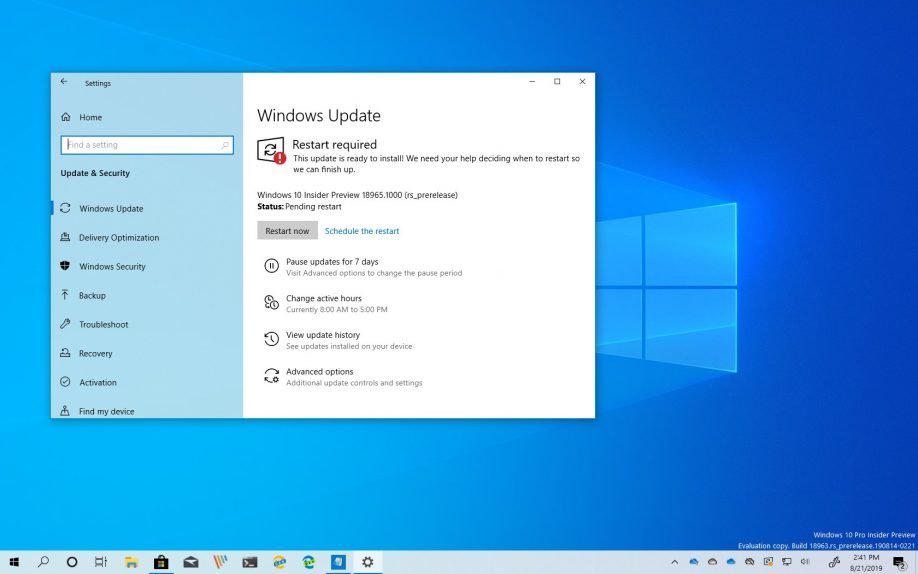Open Delivery Optimization from the sidebar
This screenshot has width=918, height=574.
[x=118, y=238]
